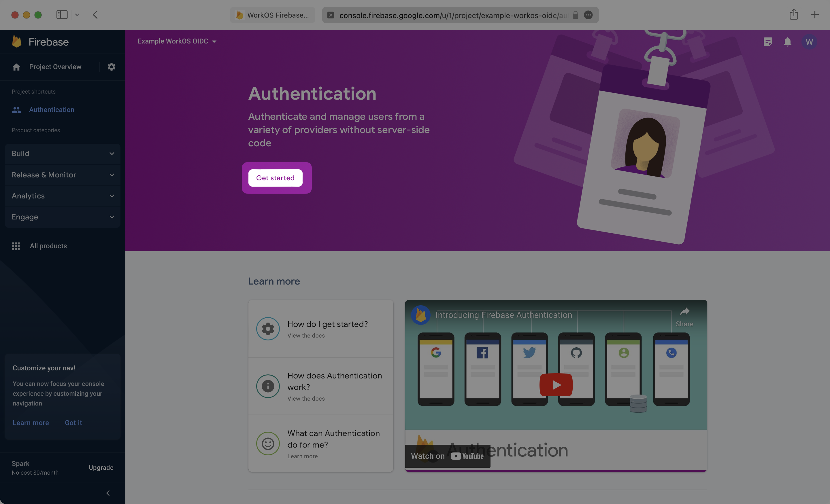Click the Firebase logo icon in sidebar

[x=17, y=41]
